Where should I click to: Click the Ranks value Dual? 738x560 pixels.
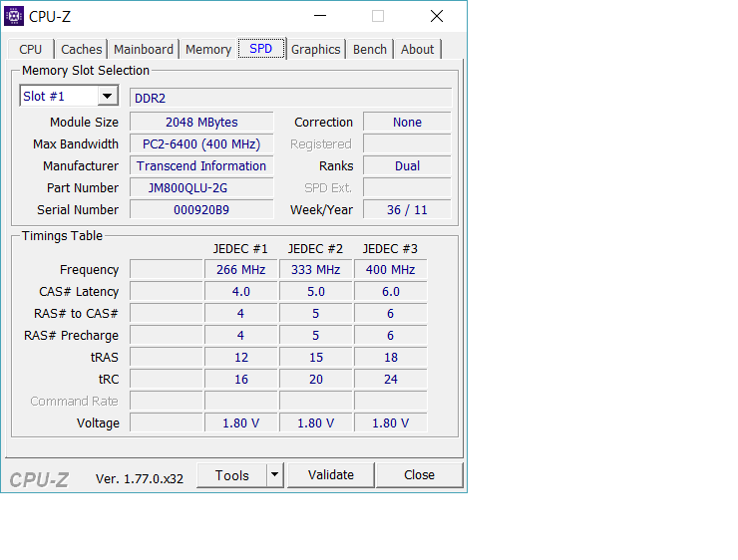click(x=407, y=166)
